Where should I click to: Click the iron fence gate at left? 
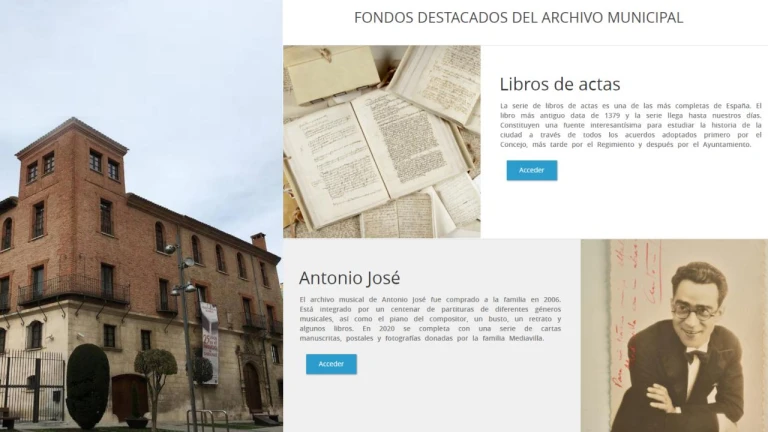(32, 386)
